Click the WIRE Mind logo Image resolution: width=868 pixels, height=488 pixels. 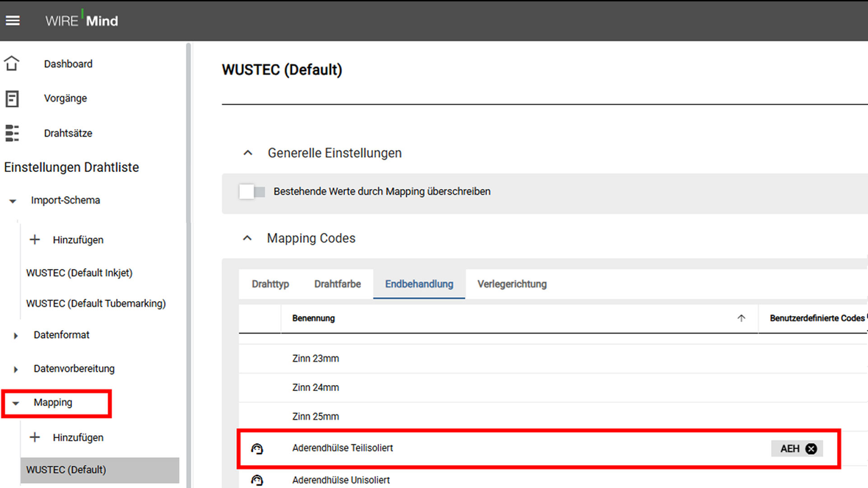coord(82,20)
